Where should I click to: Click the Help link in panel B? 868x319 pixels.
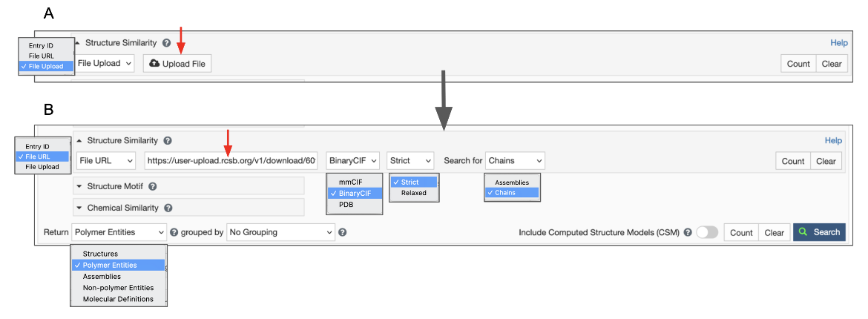click(833, 140)
